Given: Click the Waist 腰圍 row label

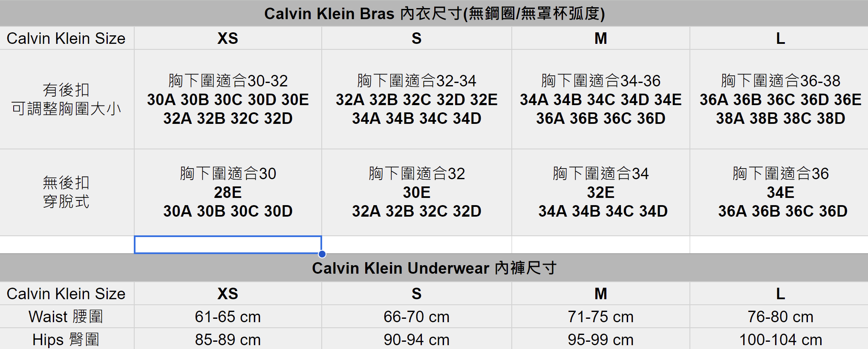Looking at the screenshot, I should 67,317.
